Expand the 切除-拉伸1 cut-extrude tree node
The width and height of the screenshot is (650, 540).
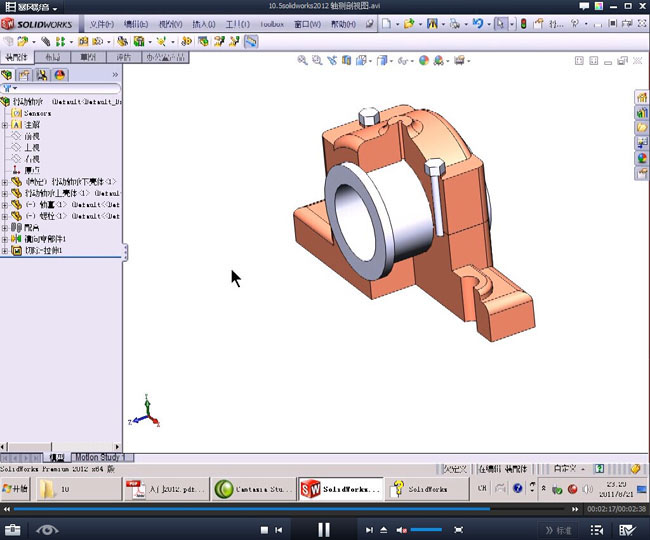pos(5,250)
